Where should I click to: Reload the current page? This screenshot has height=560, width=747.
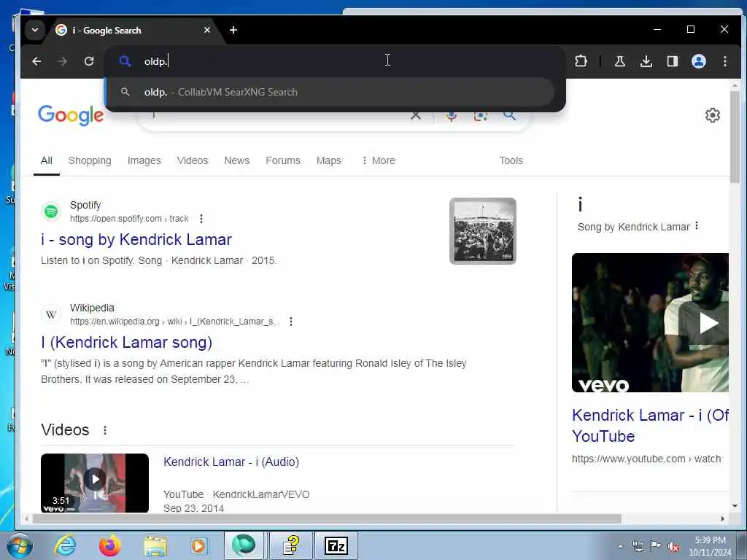tap(88, 61)
